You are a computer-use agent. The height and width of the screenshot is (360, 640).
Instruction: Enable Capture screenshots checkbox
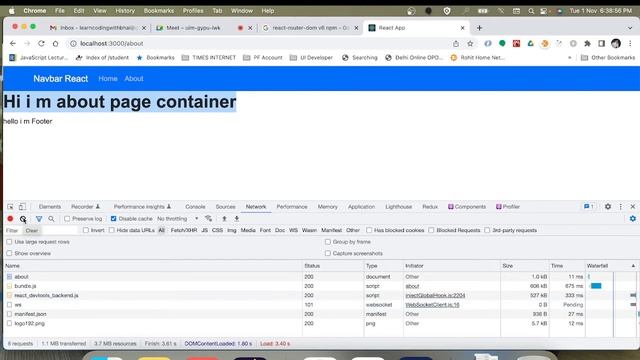click(x=327, y=253)
